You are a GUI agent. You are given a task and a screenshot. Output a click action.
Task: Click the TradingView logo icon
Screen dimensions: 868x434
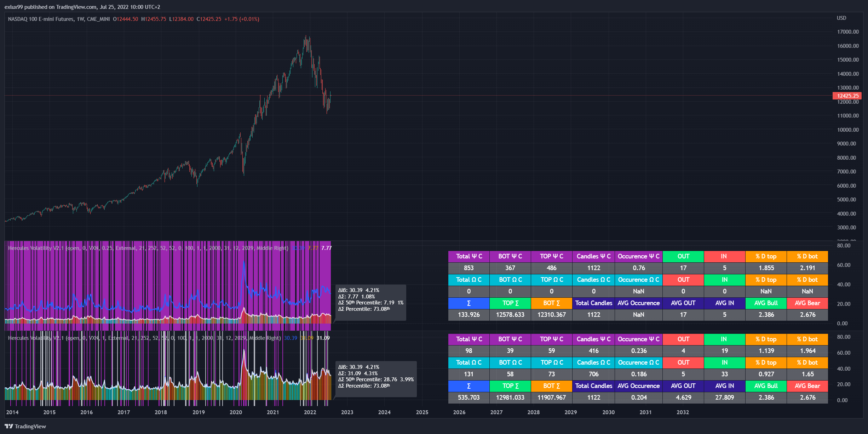pyautogui.click(x=9, y=426)
